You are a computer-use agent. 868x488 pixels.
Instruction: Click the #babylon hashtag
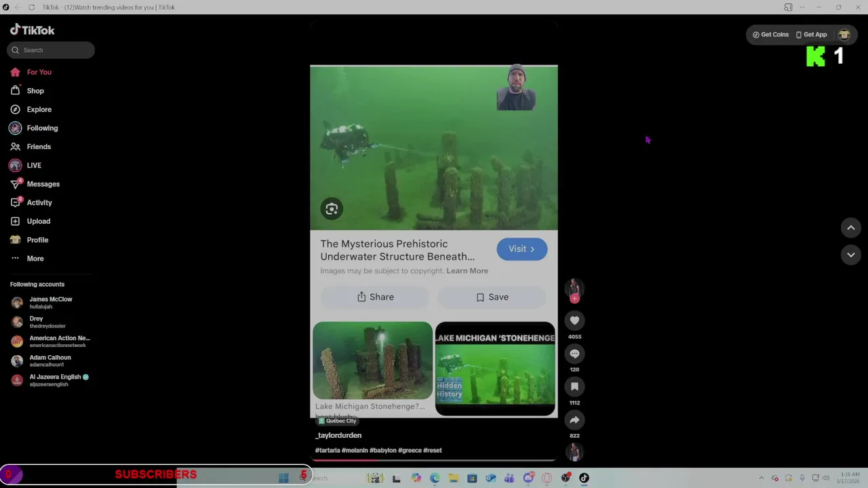coord(382,450)
